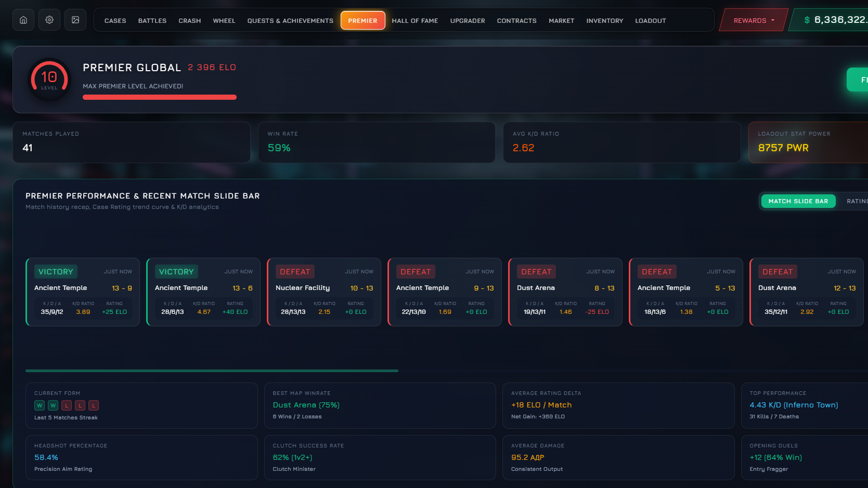Viewport: 868px width, 488px height.
Task: Open the Defeat 5 - 13 match card
Action: [x=686, y=292]
